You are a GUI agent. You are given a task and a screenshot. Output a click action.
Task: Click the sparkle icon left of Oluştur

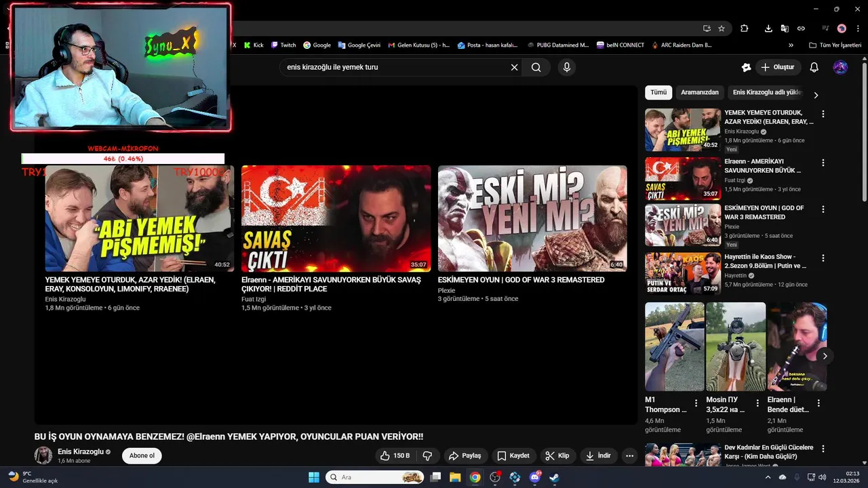point(746,67)
